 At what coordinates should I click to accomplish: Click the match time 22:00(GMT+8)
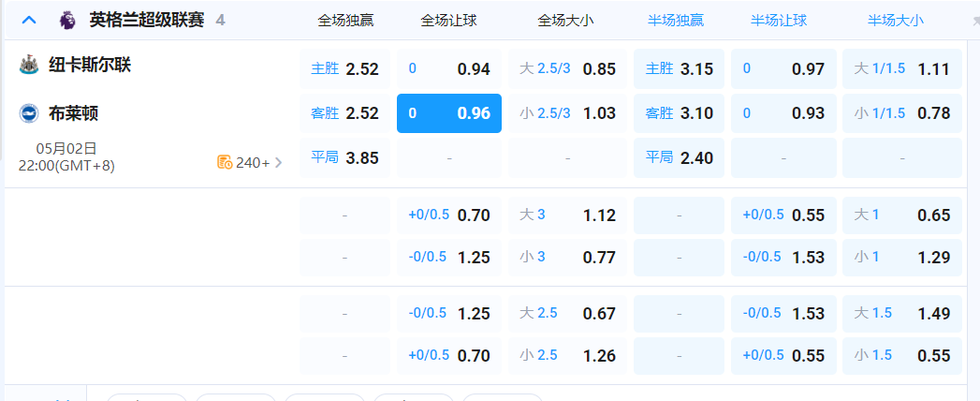pos(66,166)
